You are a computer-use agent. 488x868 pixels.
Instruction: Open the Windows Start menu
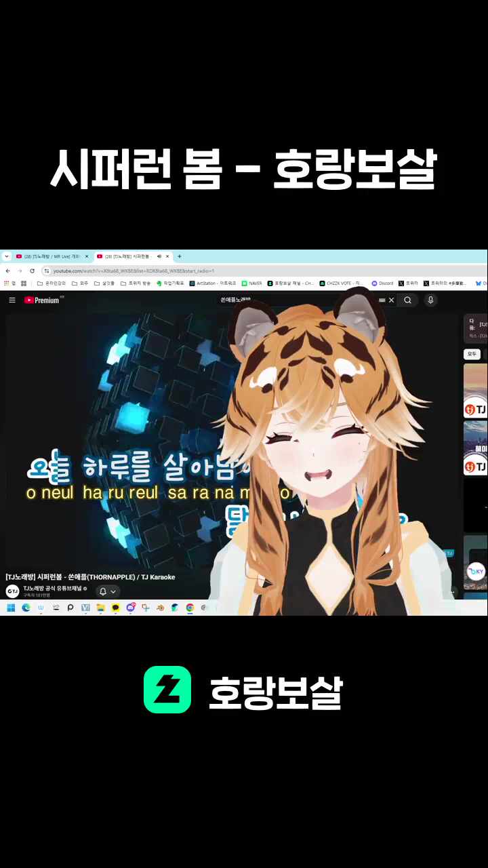click(11, 608)
